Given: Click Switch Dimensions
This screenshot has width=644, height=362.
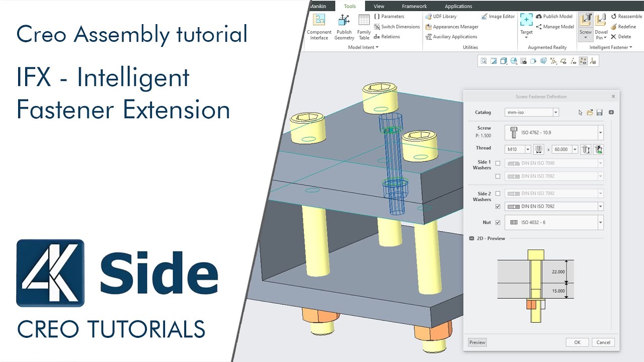Looking at the screenshot, I should tap(396, 27).
